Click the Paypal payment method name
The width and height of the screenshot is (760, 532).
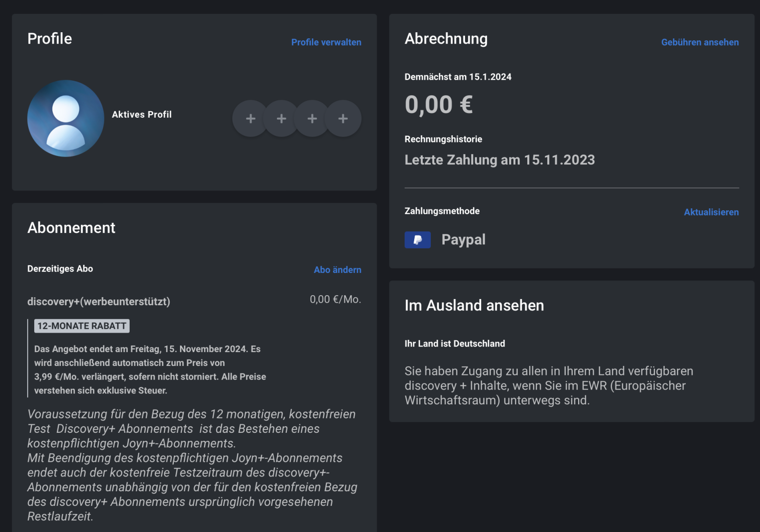pos(463,240)
